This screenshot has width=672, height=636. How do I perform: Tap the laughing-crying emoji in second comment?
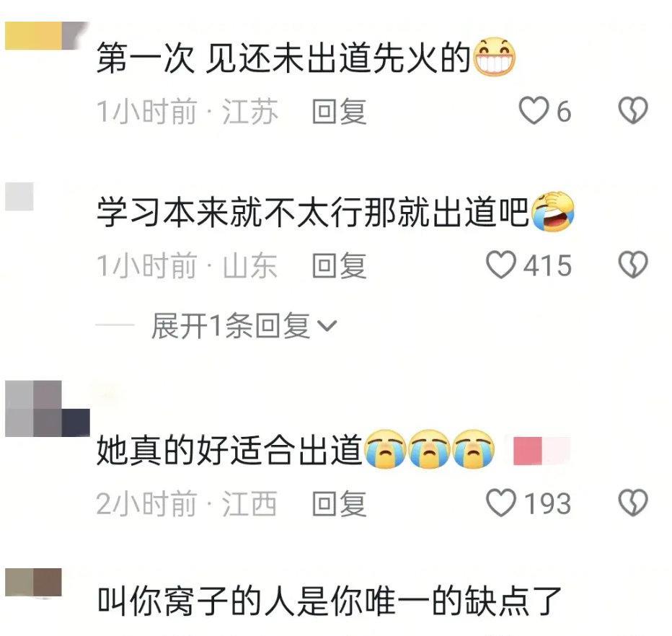[553, 211]
